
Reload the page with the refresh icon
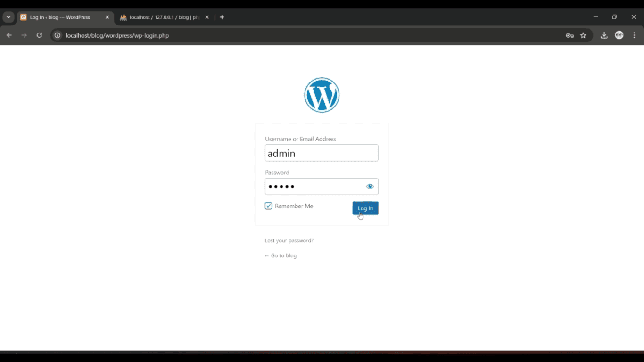(x=40, y=35)
